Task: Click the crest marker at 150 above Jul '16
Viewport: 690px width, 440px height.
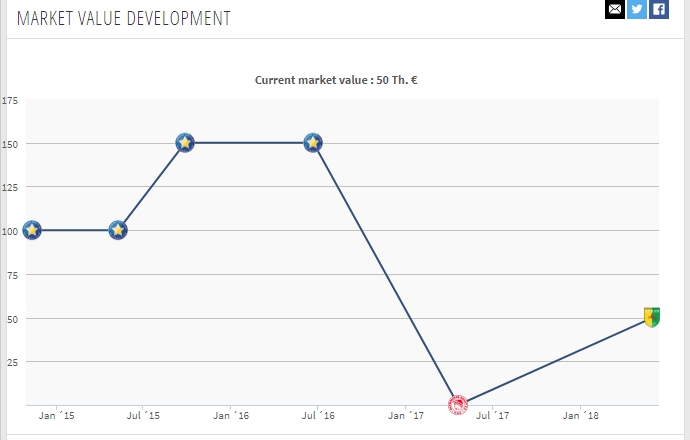Action: tap(313, 143)
